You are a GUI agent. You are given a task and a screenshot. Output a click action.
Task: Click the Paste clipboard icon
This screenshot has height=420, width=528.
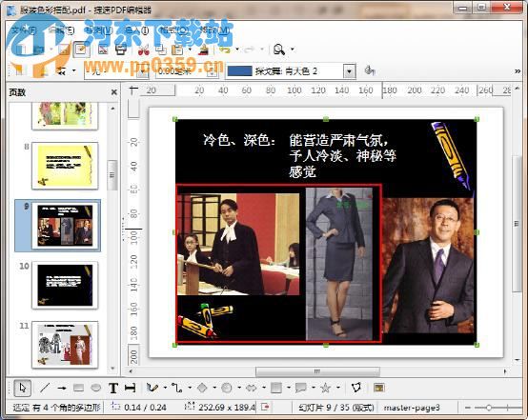click(177, 50)
